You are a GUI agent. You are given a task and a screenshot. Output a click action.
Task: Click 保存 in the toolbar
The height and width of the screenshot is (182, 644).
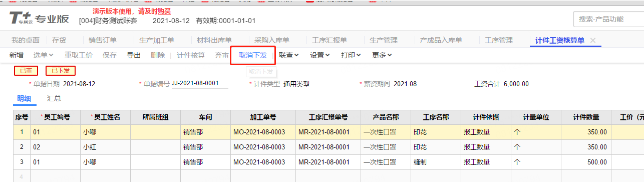(110, 55)
